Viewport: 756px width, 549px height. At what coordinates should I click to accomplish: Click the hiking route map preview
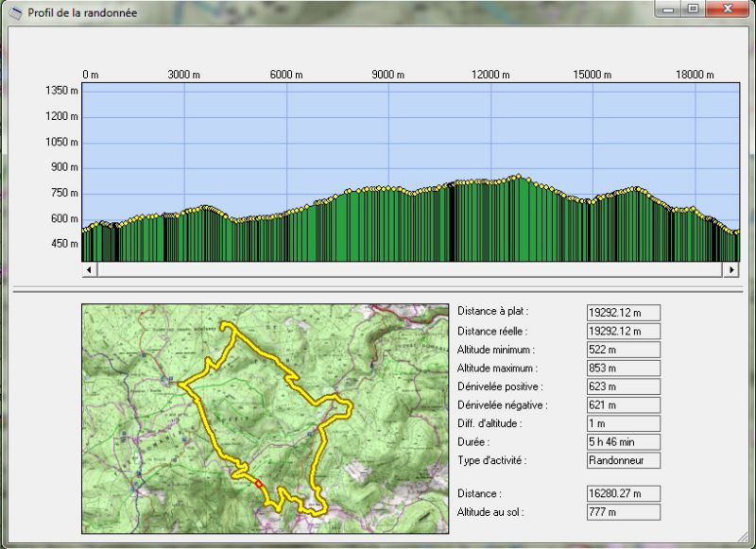pyautogui.click(x=266, y=419)
